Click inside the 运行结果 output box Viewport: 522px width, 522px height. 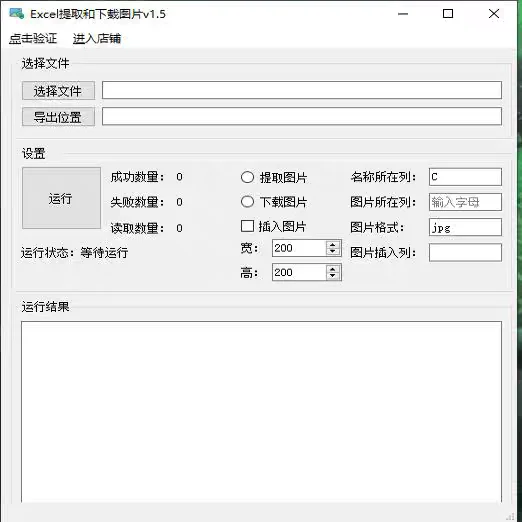(261, 412)
